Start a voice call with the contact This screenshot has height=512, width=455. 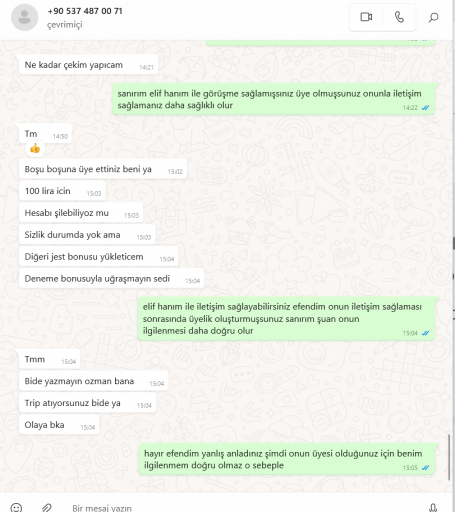pyautogui.click(x=399, y=17)
